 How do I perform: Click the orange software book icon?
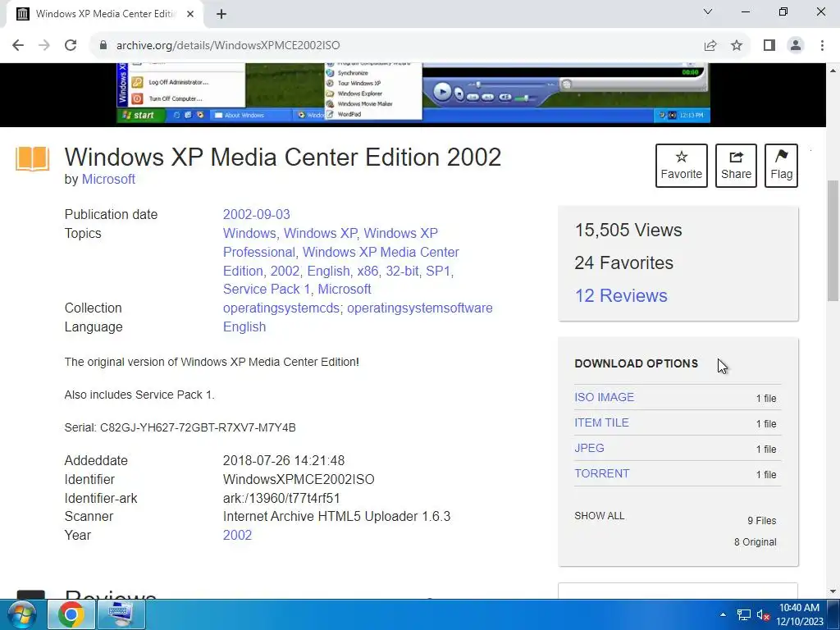32,159
